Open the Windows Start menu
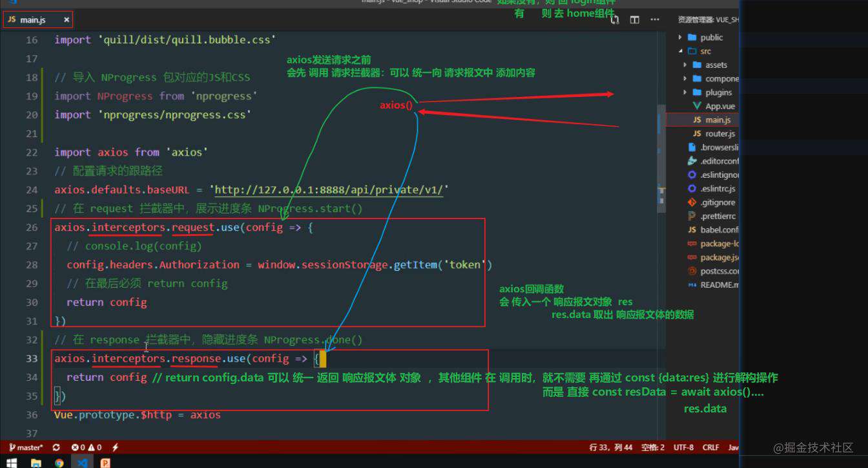The height and width of the screenshot is (468, 868). pyautogui.click(x=12, y=462)
